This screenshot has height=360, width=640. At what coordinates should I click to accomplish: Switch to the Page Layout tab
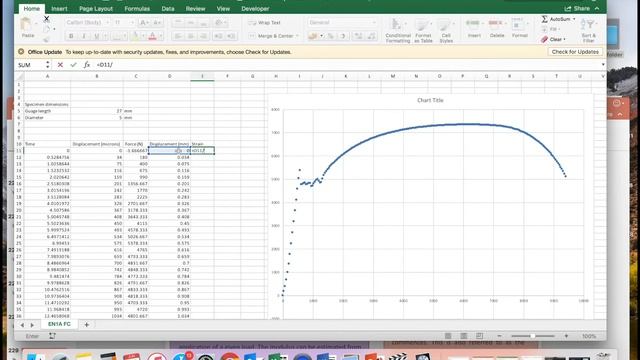point(96,9)
